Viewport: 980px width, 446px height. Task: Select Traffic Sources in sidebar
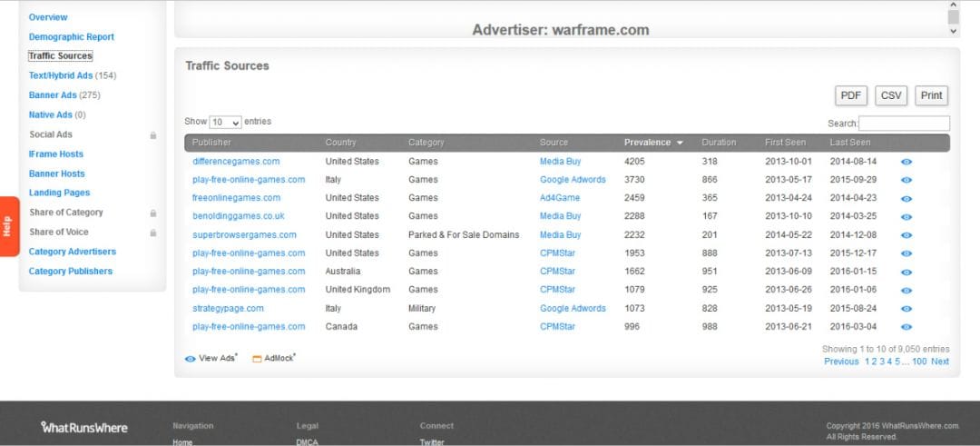click(x=60, y=56)
